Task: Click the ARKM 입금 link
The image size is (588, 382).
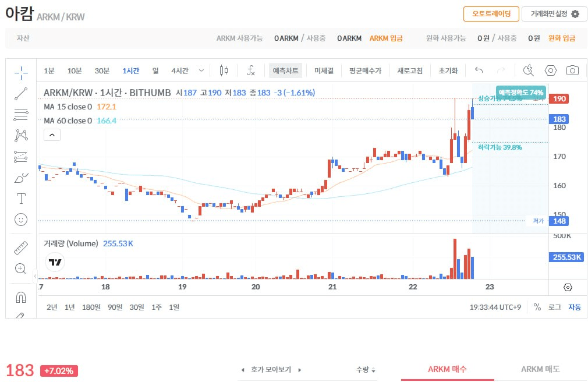Action: coord(386,38)
